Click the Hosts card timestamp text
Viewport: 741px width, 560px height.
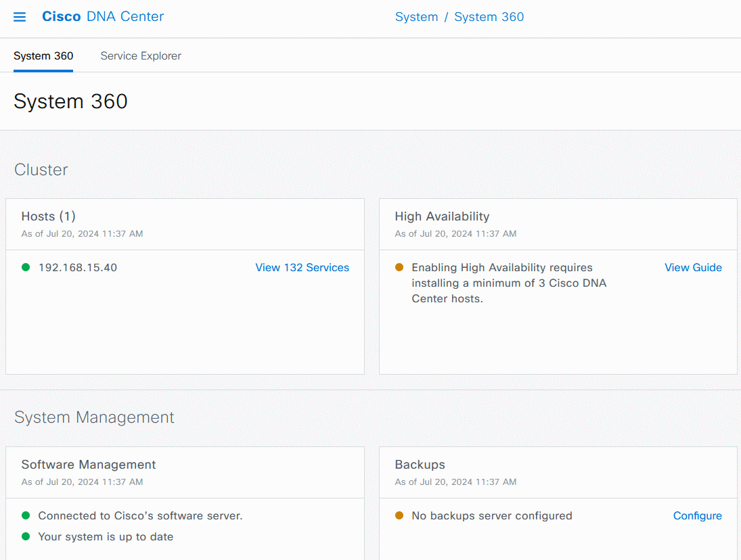coord(83,234)
